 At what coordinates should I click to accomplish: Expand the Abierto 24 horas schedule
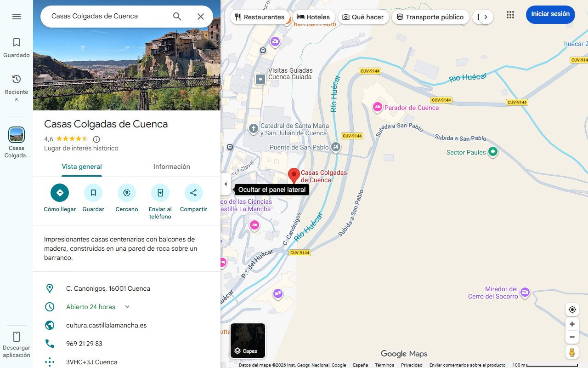pos(127,306)
